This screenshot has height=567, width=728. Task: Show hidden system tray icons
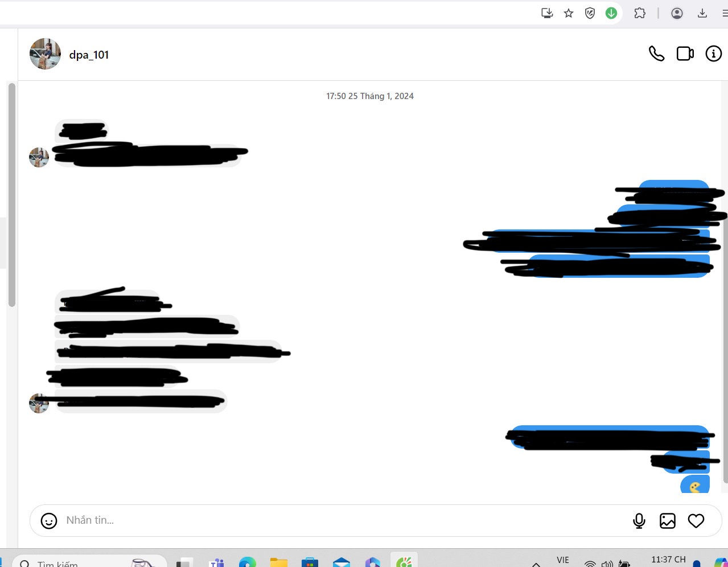click(x=536, y=564)
